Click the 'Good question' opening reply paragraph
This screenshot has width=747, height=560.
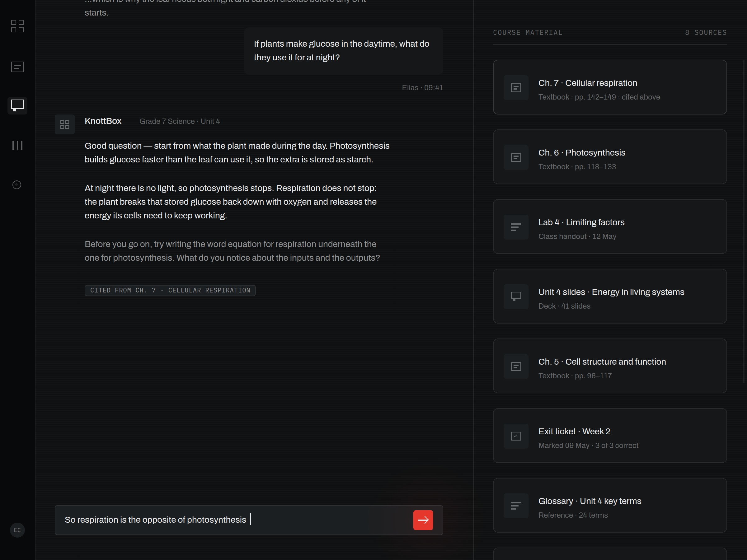click(237, 152)
